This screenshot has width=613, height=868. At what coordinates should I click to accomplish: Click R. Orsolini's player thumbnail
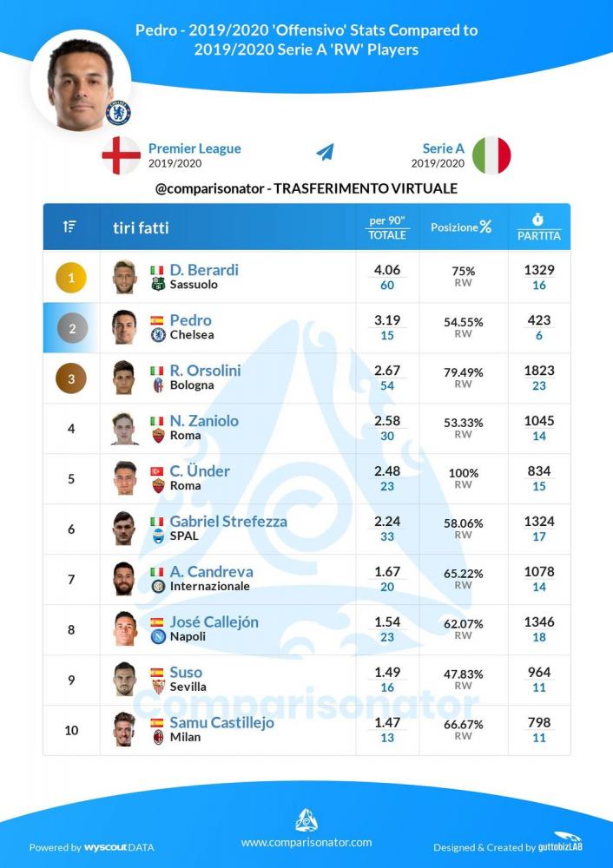tap(124, 378)
